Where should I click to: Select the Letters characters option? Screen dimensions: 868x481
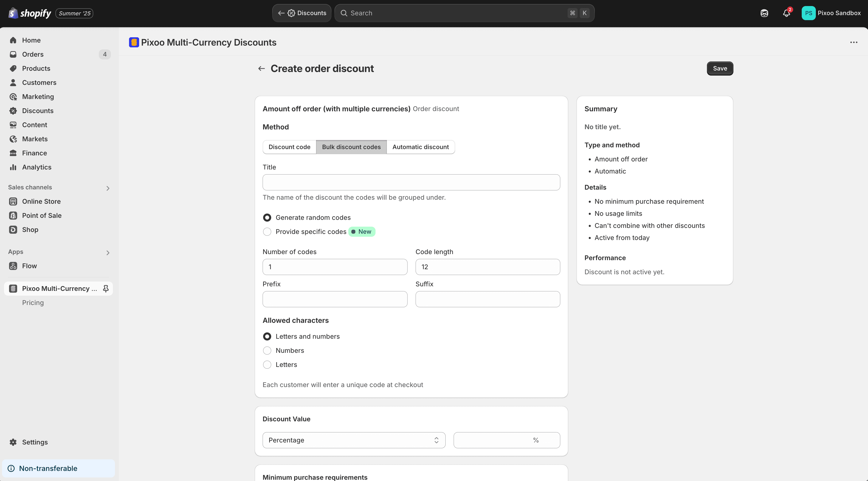[x=267, y=365]
